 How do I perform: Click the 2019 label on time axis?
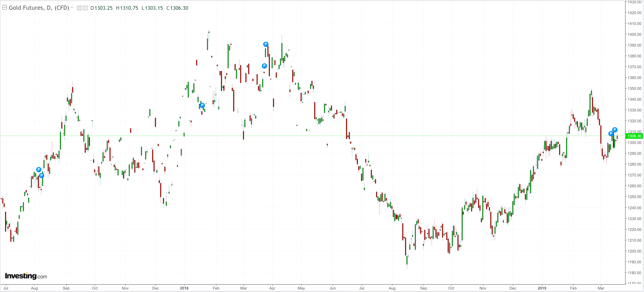(x=542, y=288)
